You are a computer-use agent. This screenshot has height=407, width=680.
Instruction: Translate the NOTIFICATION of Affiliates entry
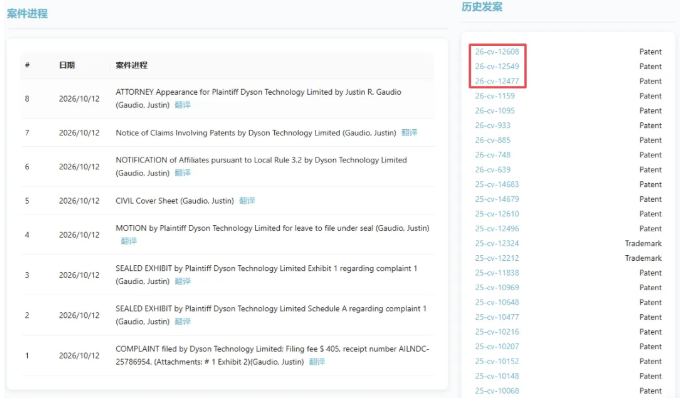(x=183, y=173)
